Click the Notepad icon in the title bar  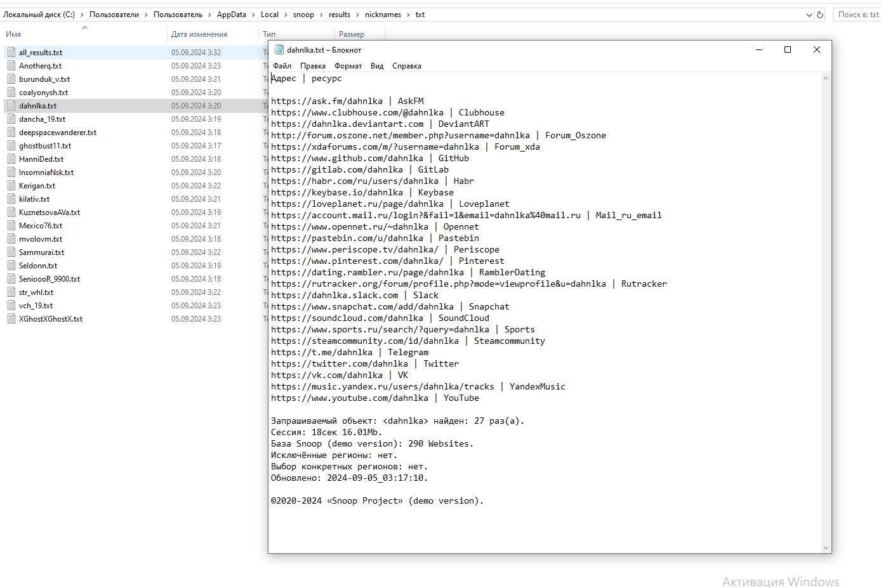click(x=279, y=49)
